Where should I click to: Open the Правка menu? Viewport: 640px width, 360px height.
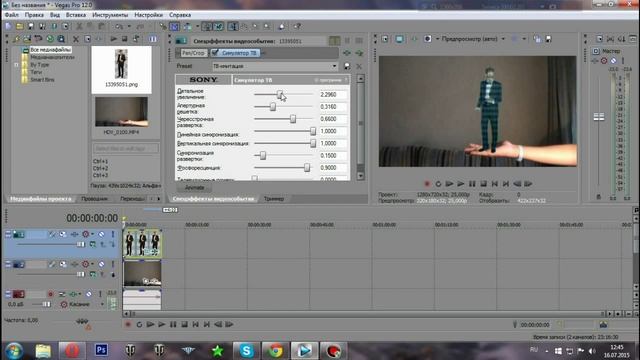point(34,15)
